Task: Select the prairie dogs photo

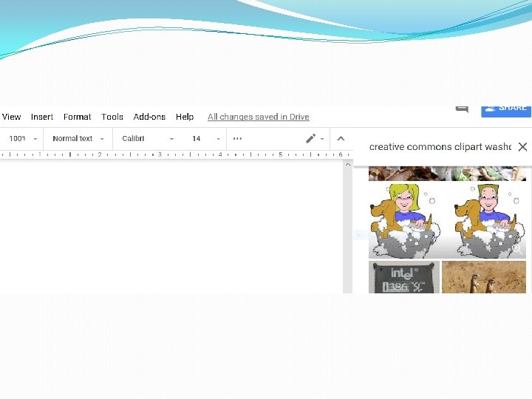Action: (484, 277)
